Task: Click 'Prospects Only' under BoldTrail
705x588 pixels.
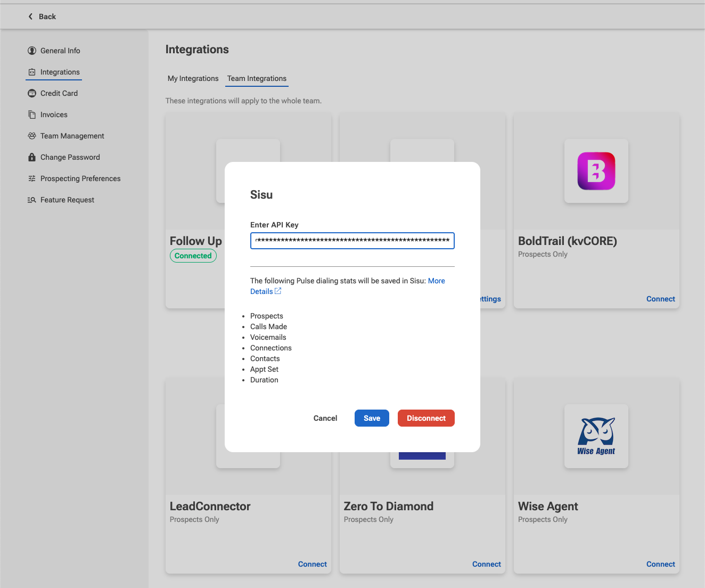Action: (543, 254)
